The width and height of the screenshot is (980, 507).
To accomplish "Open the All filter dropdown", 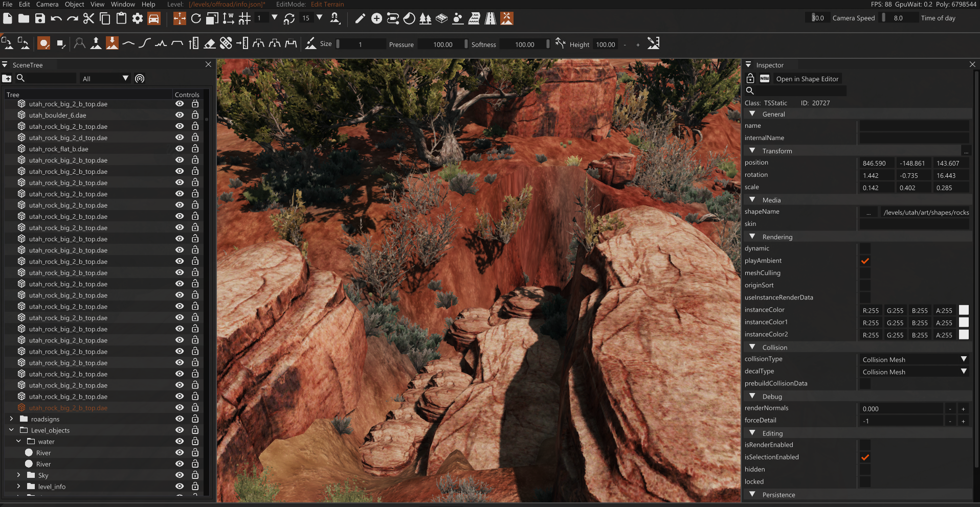I will coord(105,78).
